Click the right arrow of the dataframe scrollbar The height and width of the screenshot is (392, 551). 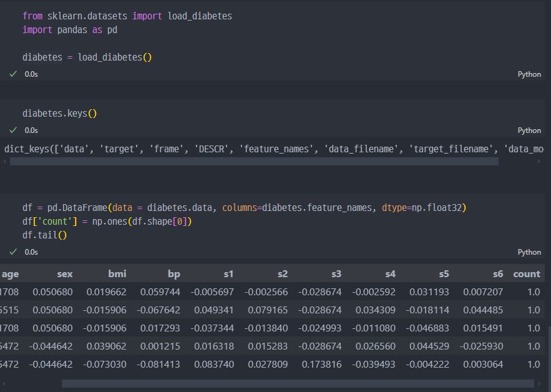tap(540, 383)
